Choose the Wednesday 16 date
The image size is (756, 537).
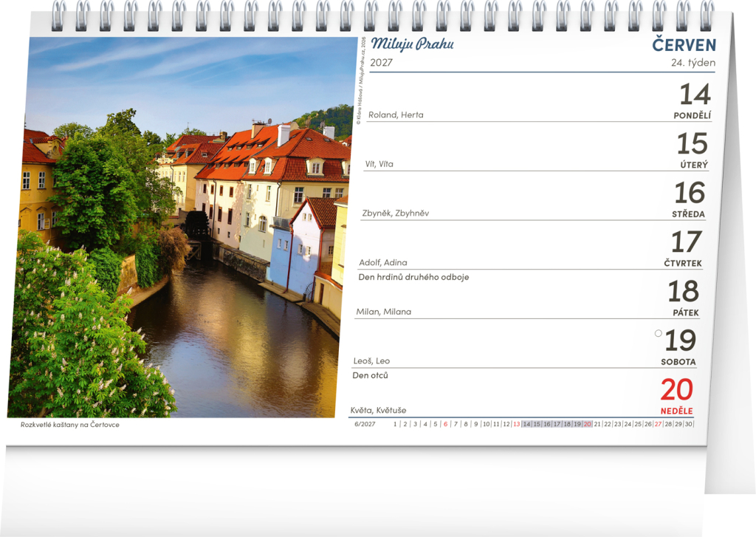pos(689,193)
